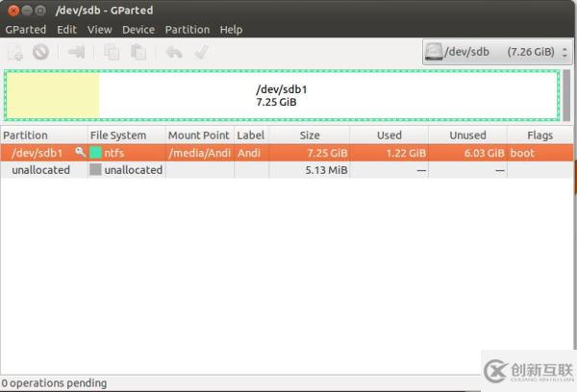577x392 pixels.
Task: Click the /dev/sdb1 block in disk map
Action: 282,95
